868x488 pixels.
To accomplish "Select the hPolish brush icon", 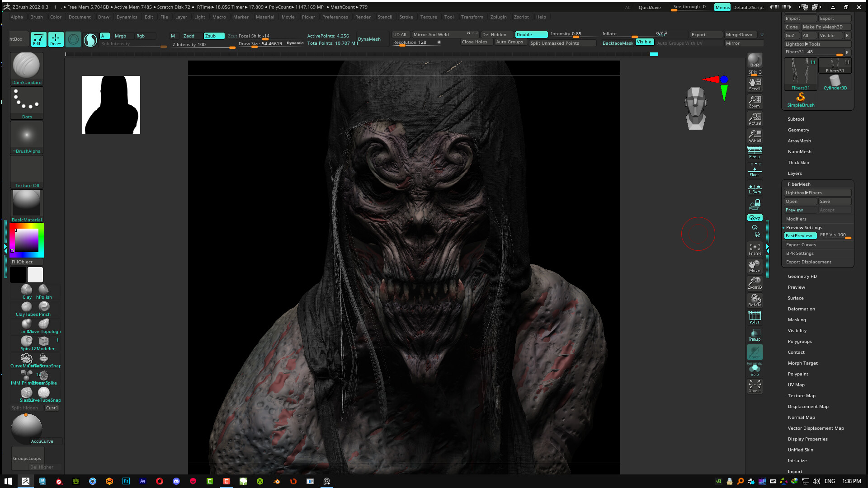I will 44,290.
